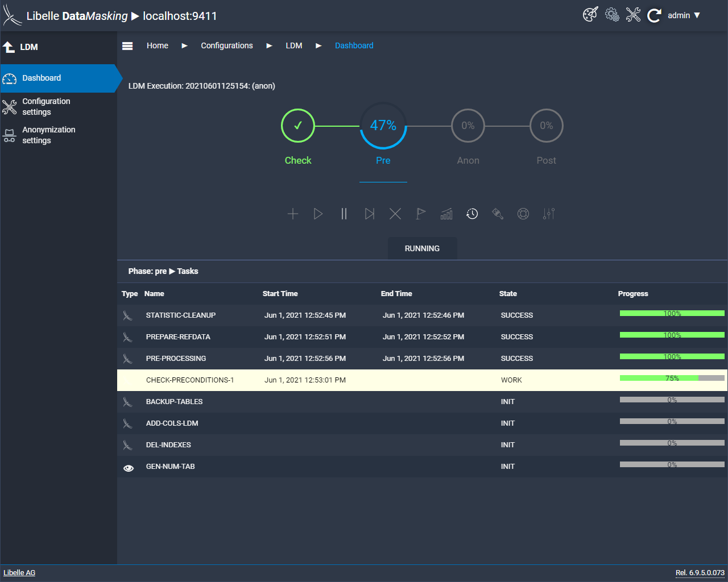
Task: Open Anonymization settings in sidebar
Action: coord(48,135)
